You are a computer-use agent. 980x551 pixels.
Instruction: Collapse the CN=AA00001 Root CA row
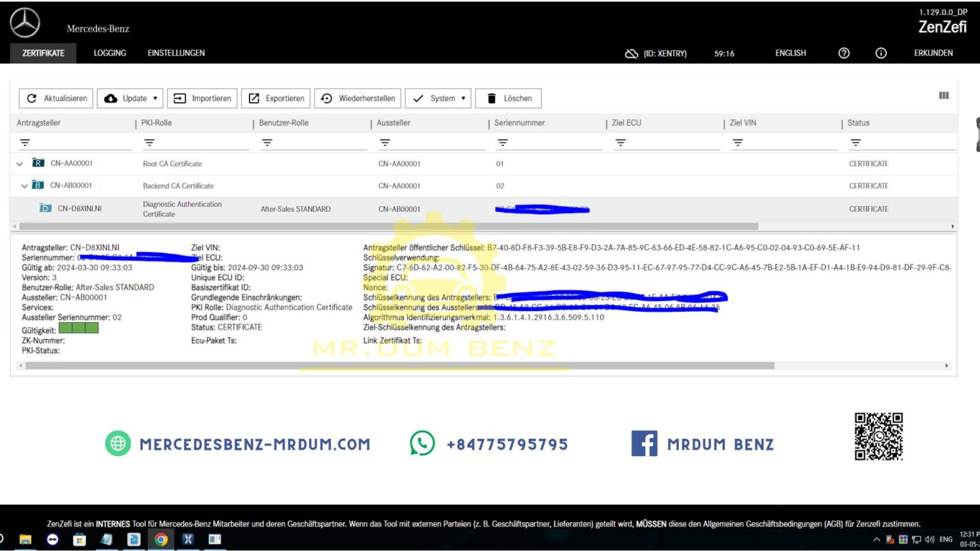tap(19, 163)
